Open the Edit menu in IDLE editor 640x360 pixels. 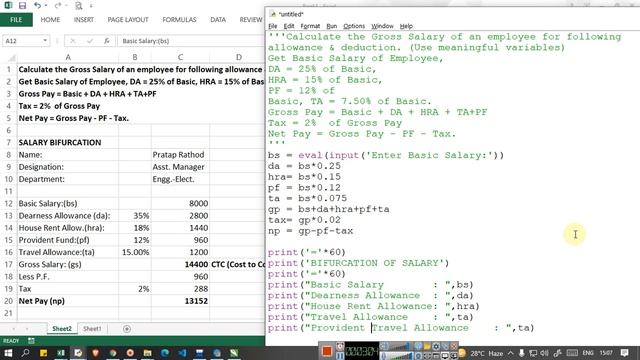tap(289, 26)
